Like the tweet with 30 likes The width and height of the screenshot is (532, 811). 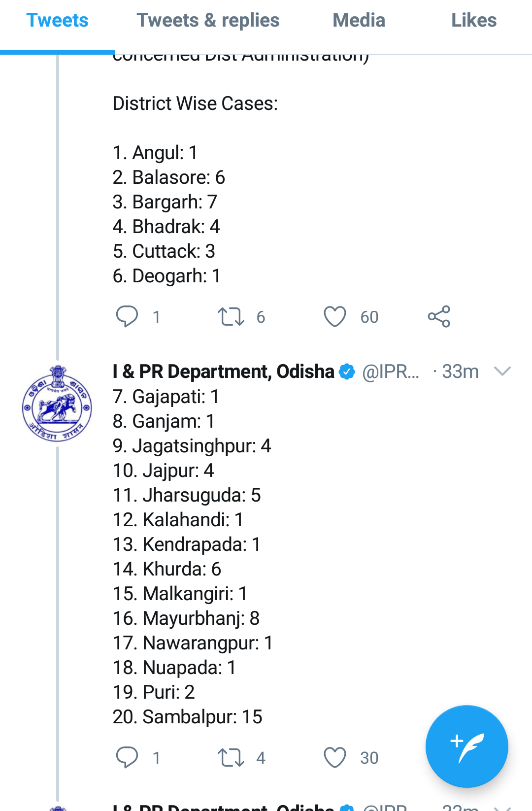(335, 757)
